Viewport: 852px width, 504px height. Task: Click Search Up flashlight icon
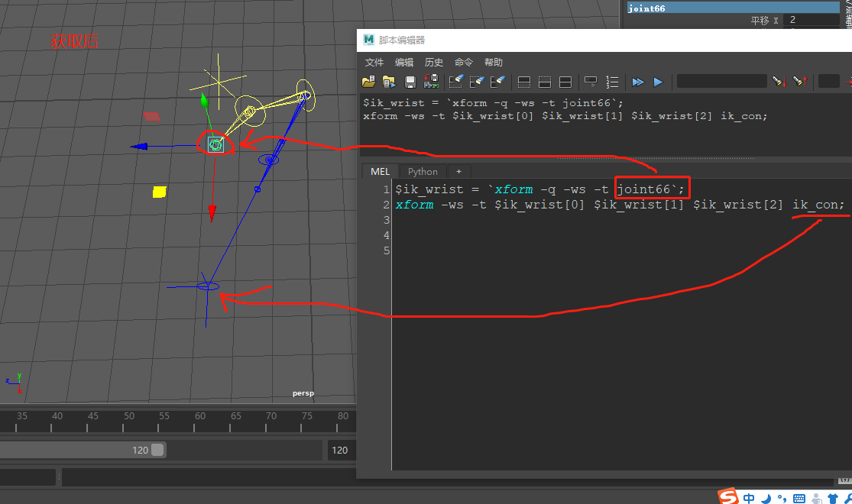click(x=800, y=82)
